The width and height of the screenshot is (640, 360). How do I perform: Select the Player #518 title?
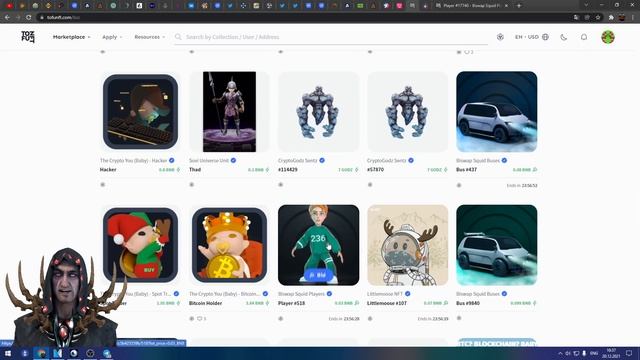291,303
